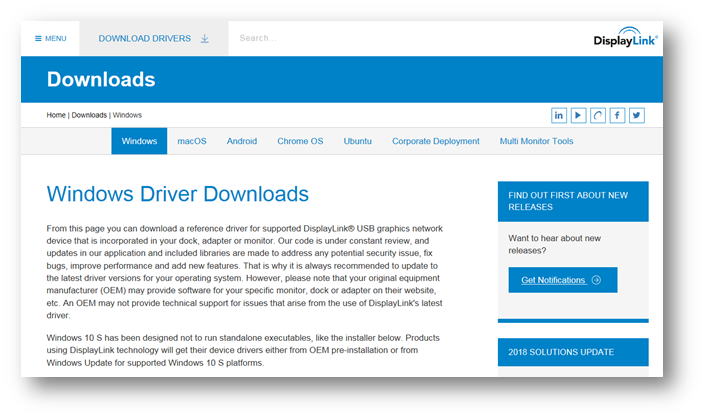Screen dimensions: 705x419
Task: Click the MENU label
Action: click(x=56, y=39)
